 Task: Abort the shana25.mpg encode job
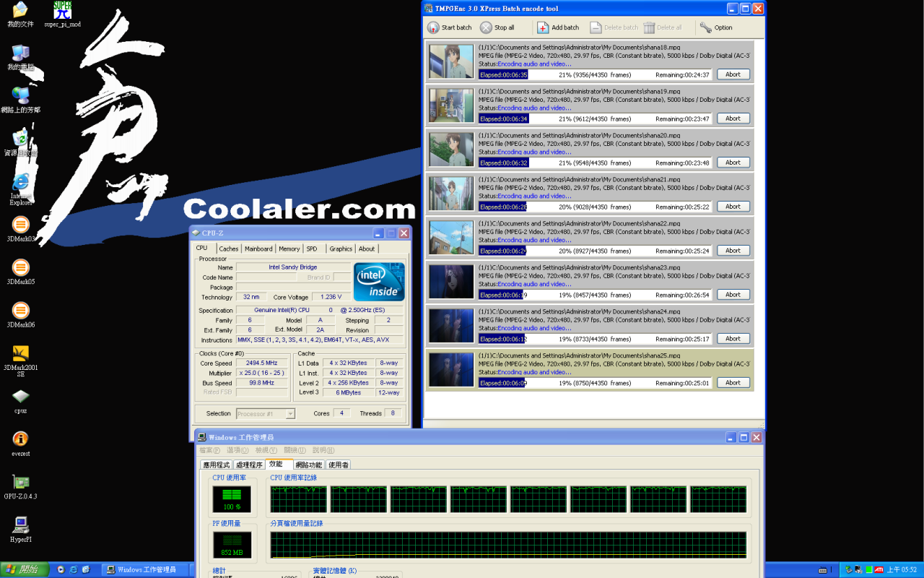pos(733,383)
